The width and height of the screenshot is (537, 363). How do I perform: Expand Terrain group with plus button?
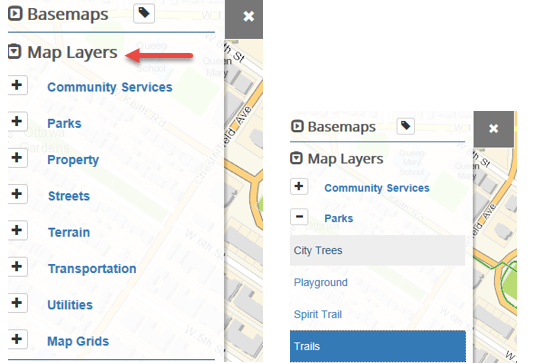coord(17,230)
